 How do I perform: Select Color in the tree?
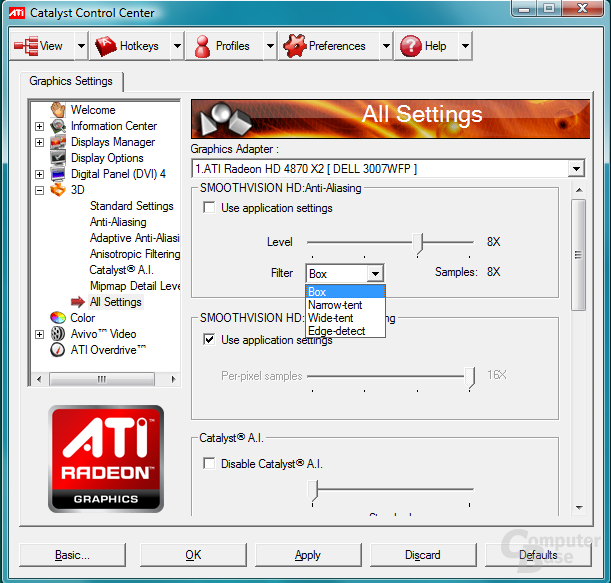[x=82, y=318]
